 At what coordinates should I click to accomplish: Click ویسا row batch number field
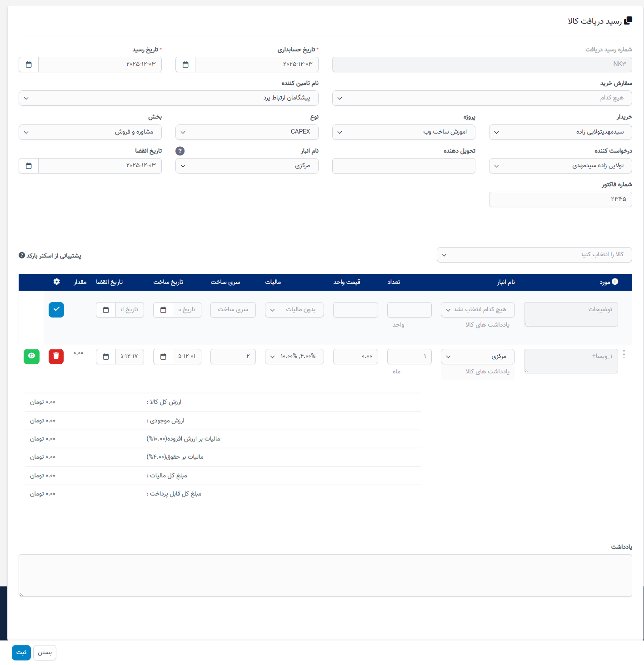[x=233, y=357]
